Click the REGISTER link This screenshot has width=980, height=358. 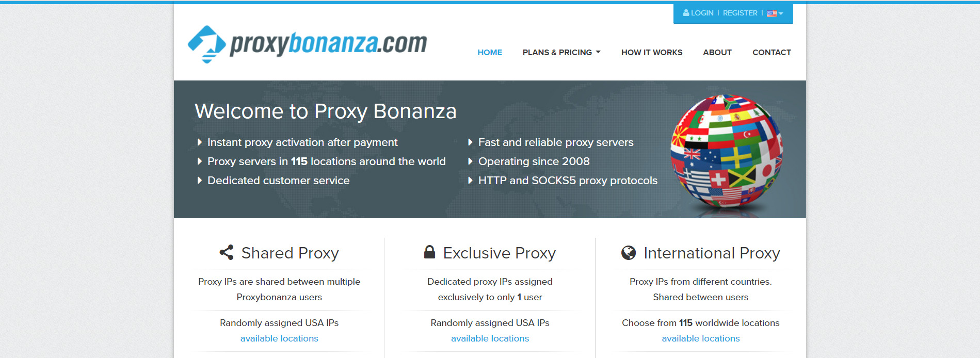point(740,13)
